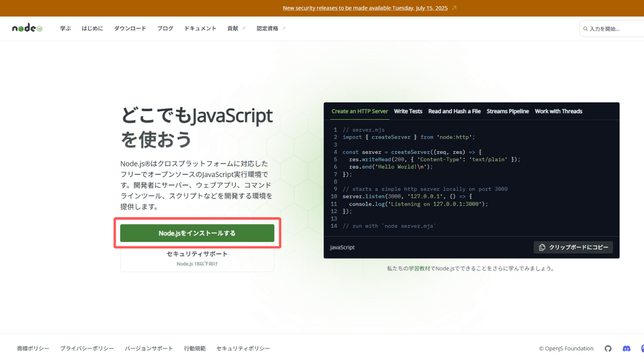644x362 pixels.
Task: Go to ダウンロード page
Action: click(x=130, y=29)
